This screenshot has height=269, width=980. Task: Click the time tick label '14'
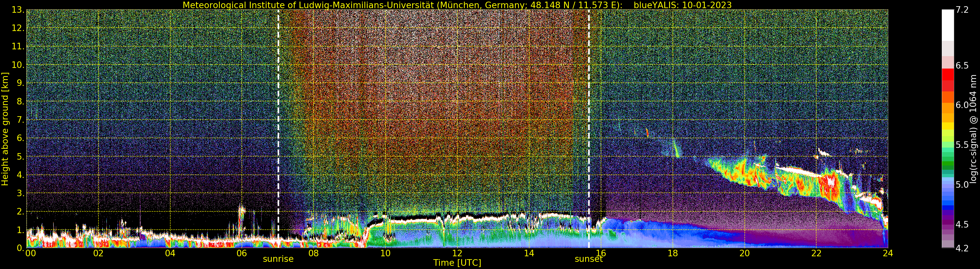coord(529,253)
